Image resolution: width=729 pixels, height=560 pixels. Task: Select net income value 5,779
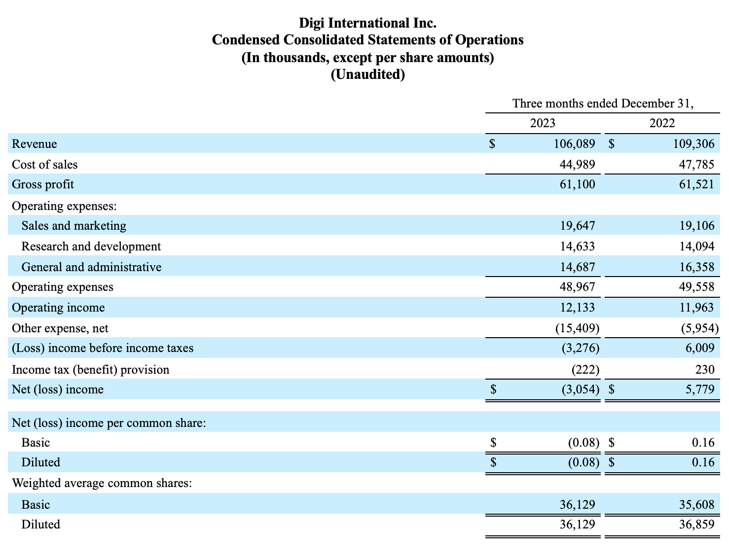click(x=699, y=389)
